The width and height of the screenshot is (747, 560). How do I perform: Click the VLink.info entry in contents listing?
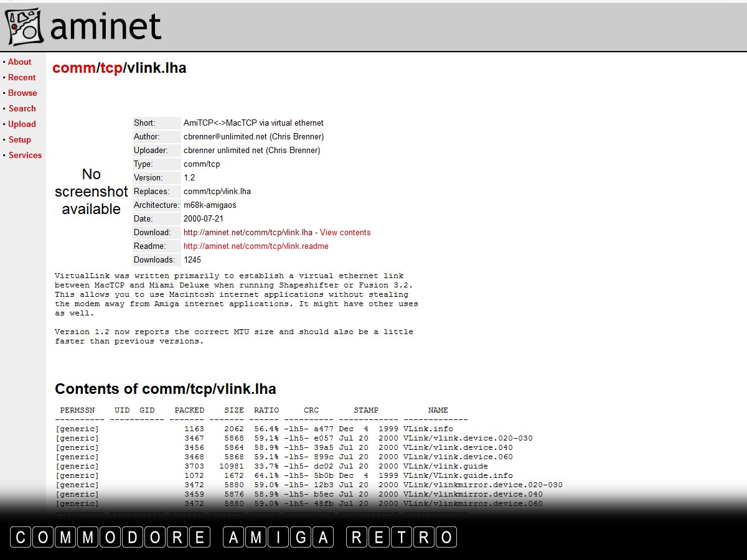click(428, 429)
